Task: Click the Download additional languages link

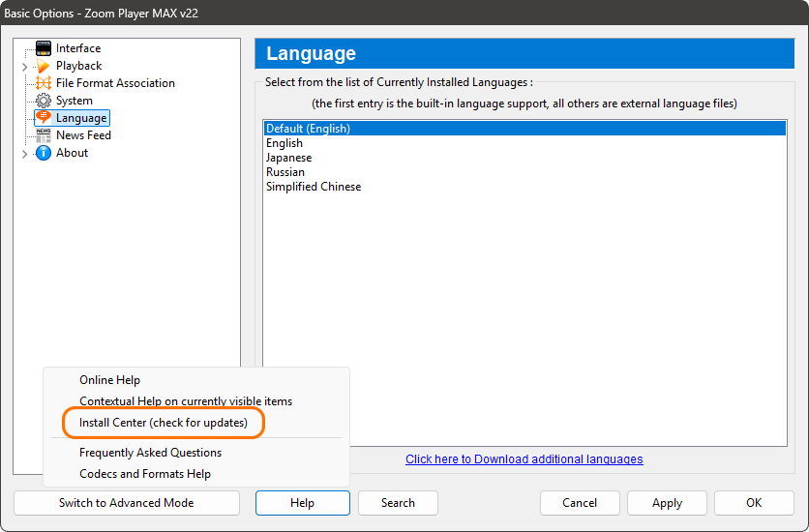Action: (x=524, y=459)
